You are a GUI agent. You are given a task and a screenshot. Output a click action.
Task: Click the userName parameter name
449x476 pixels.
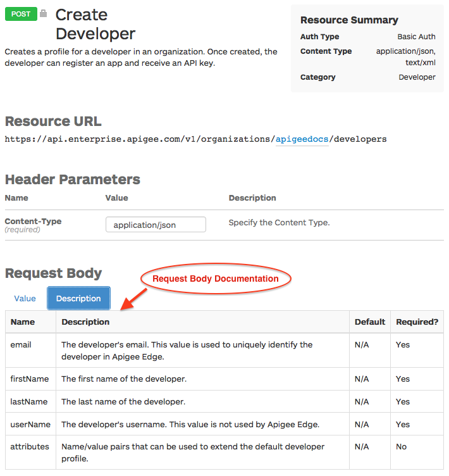(30, 424)
